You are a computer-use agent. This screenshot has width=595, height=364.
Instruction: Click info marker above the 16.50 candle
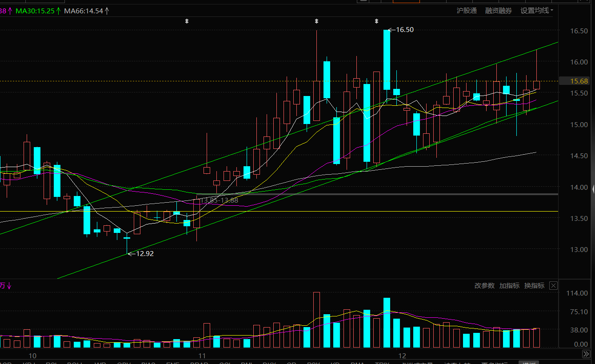[x=376, y=21]
